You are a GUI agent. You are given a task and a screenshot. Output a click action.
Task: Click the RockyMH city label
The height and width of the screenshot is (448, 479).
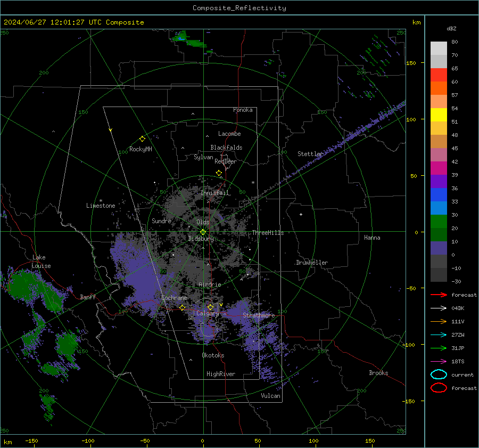(x=141, y=149)
